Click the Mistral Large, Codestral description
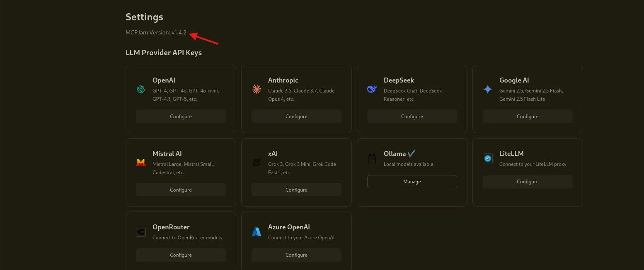This screenshot has width=644, height=270. pos(183,168)
